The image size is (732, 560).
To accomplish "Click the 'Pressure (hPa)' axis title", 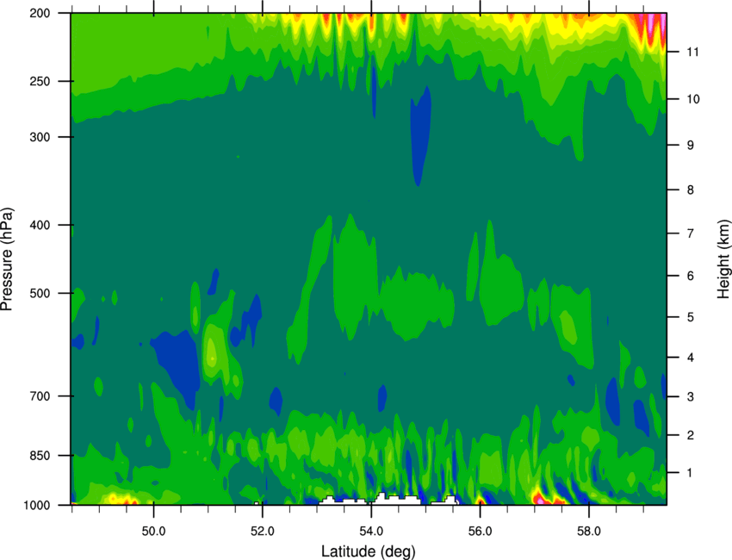I will click(7, 259).
